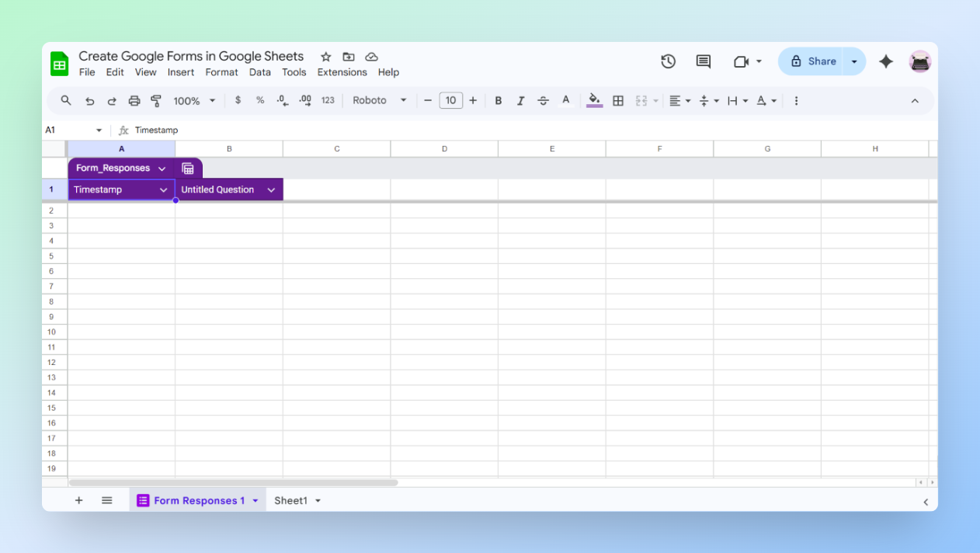Star this spreadsheet
This screenshot has width=980, height=553.
326,57
